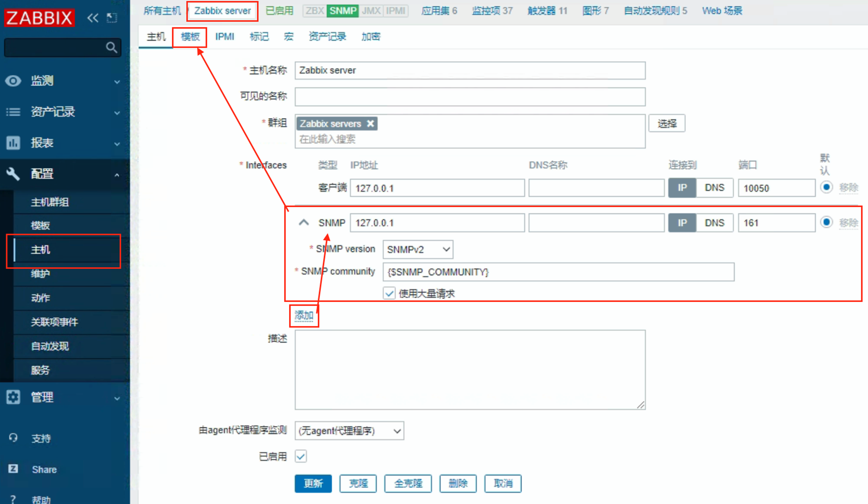
Task: Switch to the 标记 tab
Action: click(x=259, y=37)
